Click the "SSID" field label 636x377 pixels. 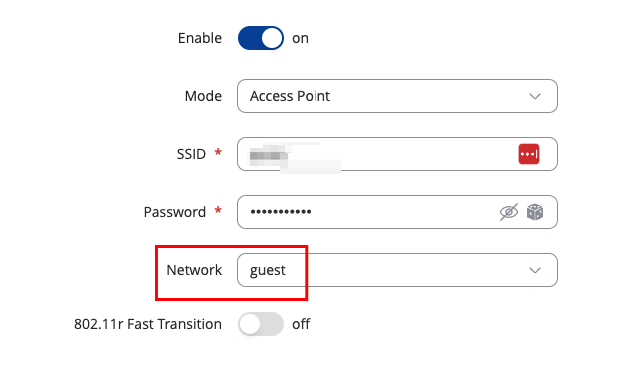click(x=191, y=154)
